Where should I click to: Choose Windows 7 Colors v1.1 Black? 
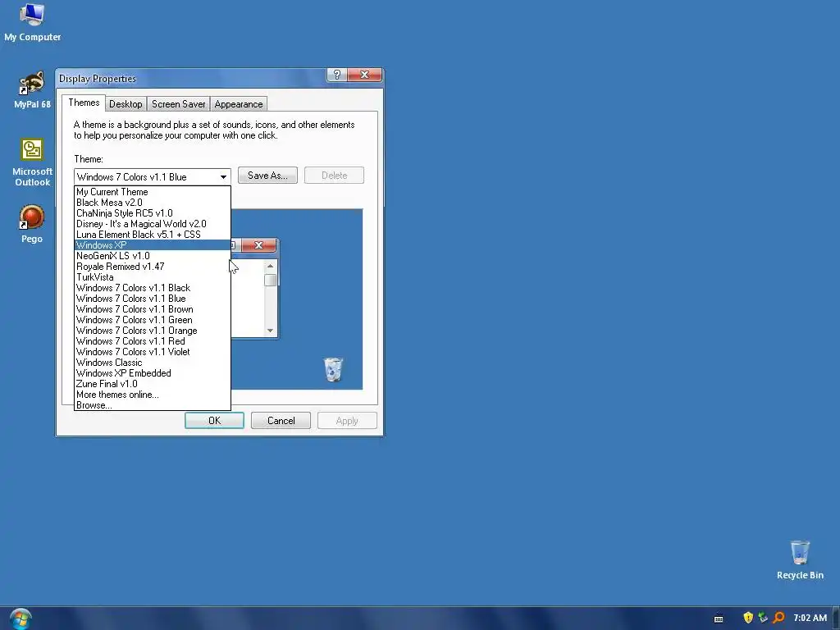[152, 288]
